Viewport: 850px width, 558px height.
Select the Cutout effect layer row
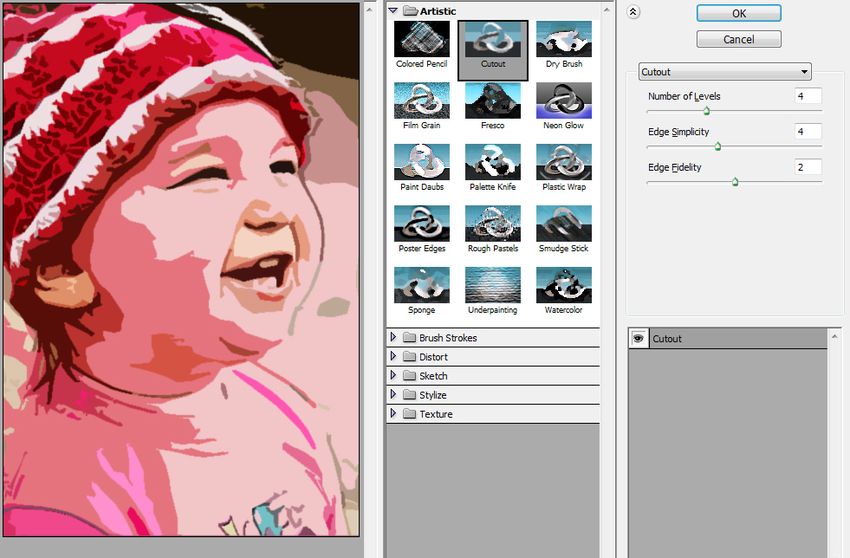[x=728, y=338]
